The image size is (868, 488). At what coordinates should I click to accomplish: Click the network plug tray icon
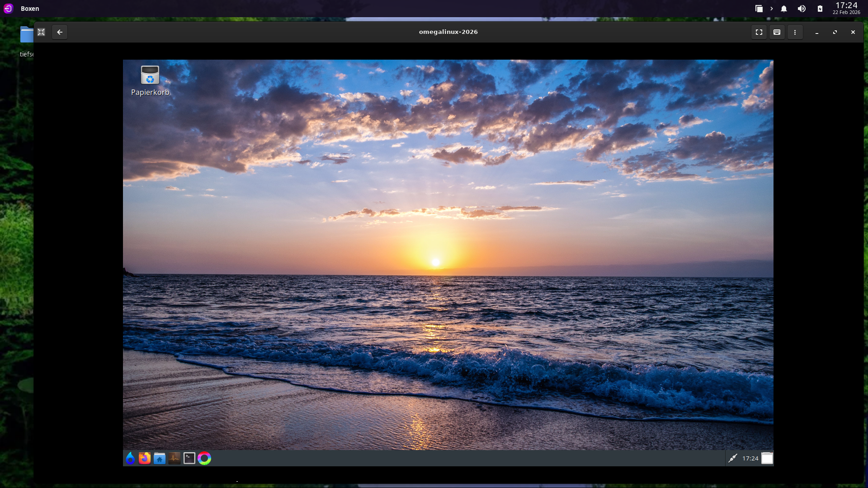coord(732,458)
